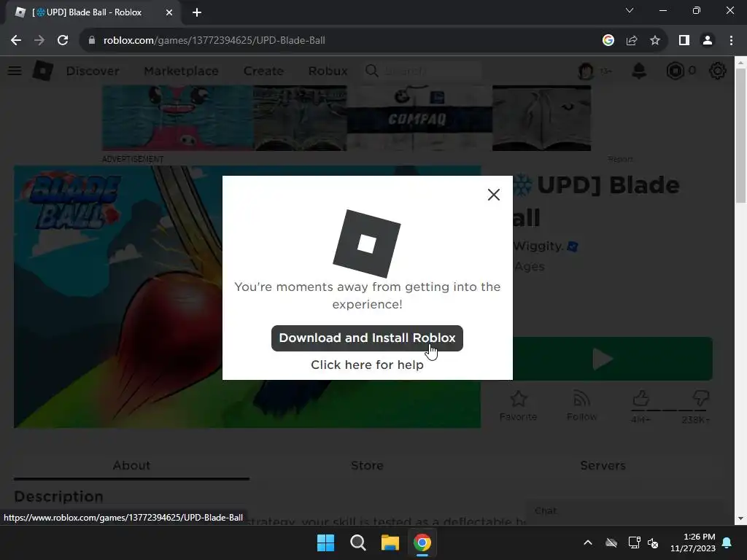The width and height of the screenshot is (747, 560).
Task: Click the muted volume tray icon
Action: point(653,542)
